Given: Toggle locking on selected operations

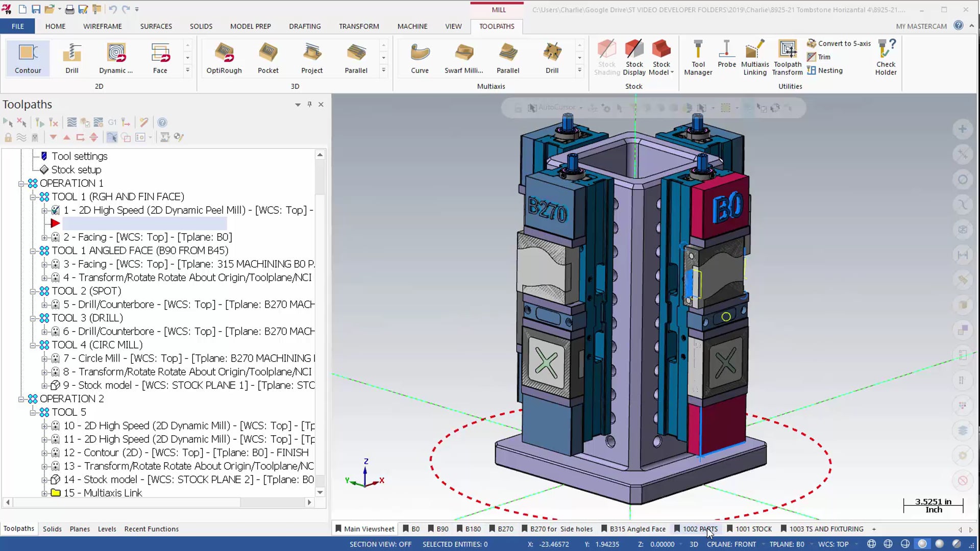Looking at the screenshot, I should (8, 137).
